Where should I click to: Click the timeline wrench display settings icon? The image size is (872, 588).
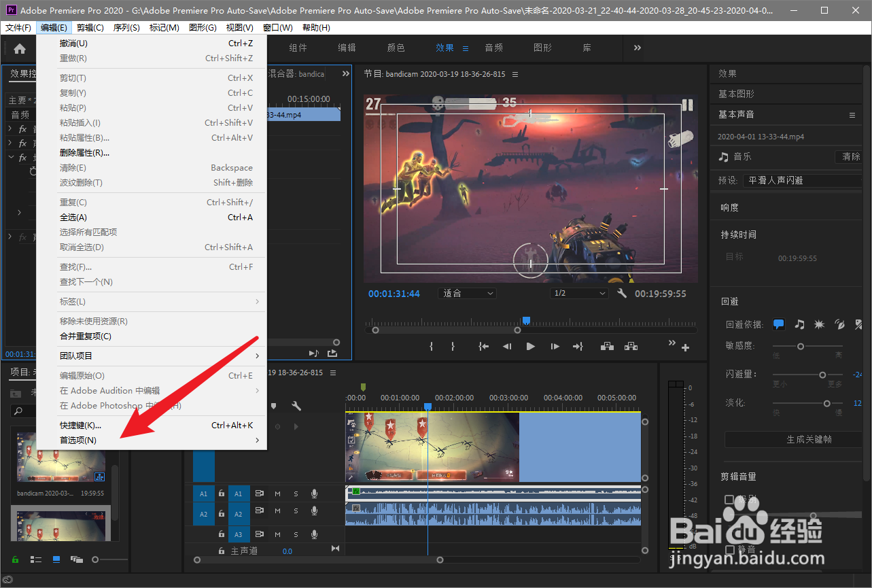coord(296,406)
